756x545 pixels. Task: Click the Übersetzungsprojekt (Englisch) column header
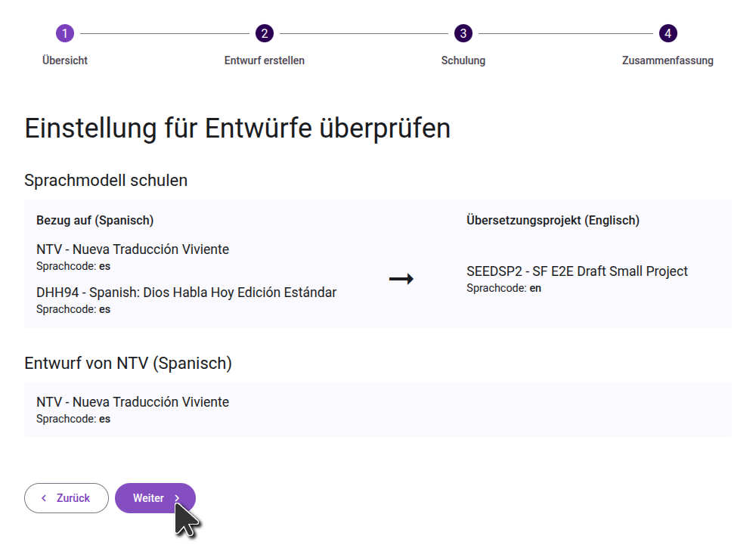pos(553,221)
